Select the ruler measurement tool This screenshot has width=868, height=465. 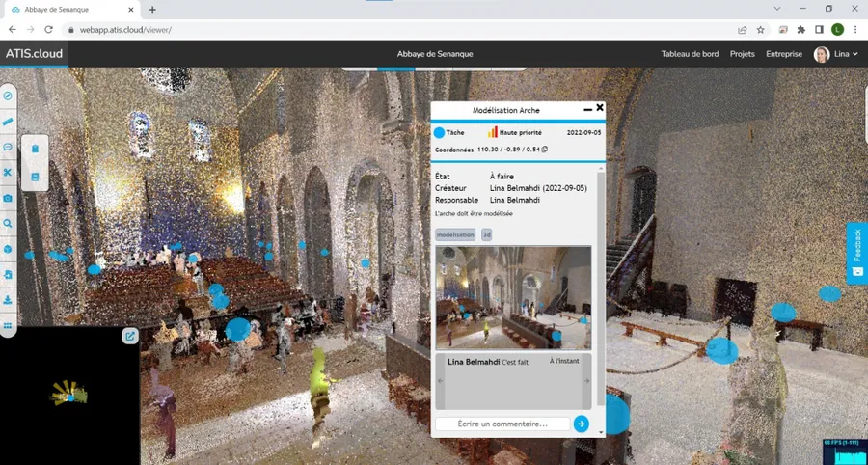[x=8, y=122]
